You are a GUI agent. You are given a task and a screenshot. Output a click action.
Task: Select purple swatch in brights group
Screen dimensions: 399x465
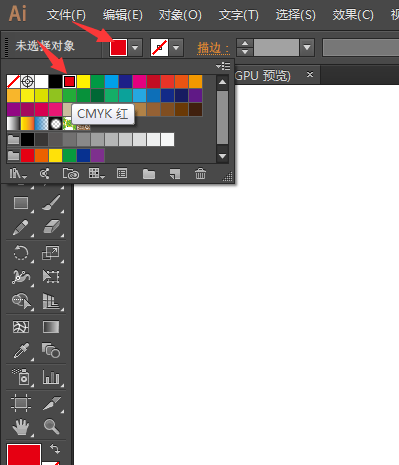[97, 156]
